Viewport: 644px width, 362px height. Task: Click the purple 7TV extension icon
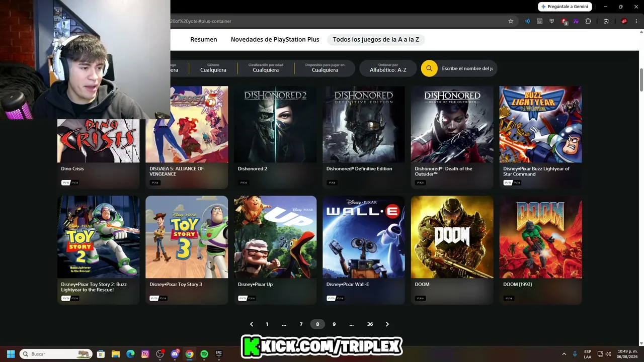point(576,21)
